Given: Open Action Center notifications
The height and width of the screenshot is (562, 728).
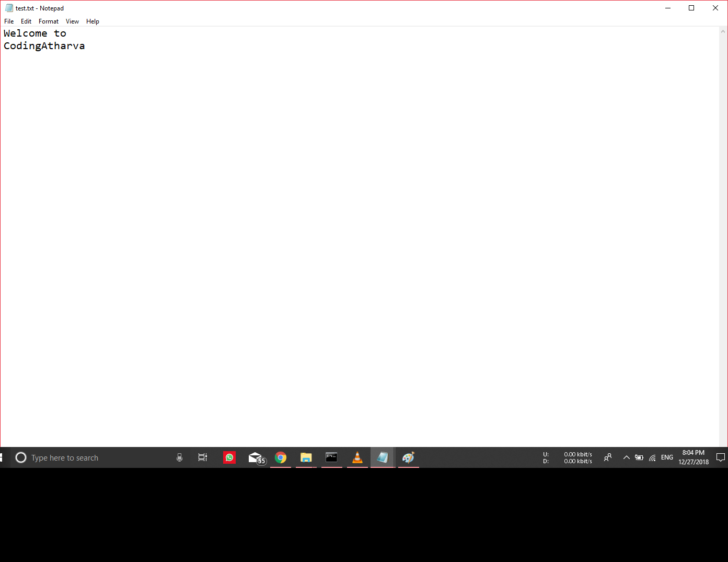Looking at the screenshot, I should click(720, 457).
